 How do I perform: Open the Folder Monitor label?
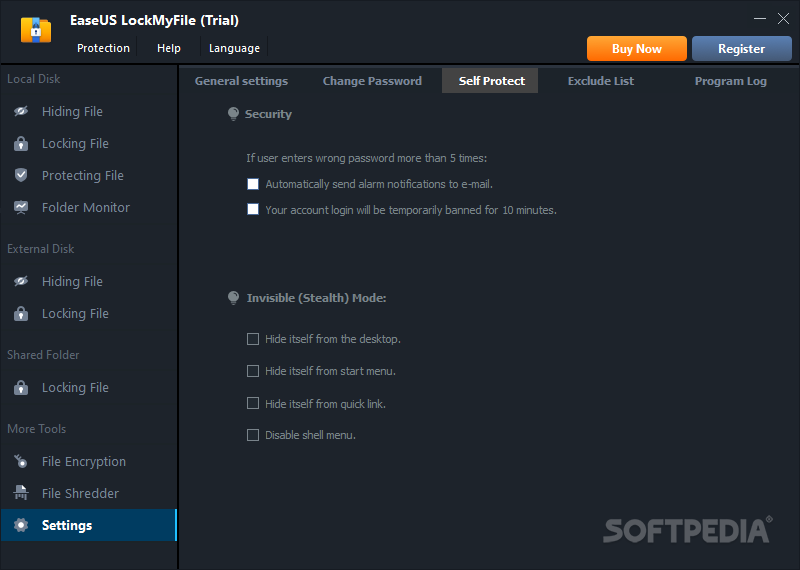point(86,207)
